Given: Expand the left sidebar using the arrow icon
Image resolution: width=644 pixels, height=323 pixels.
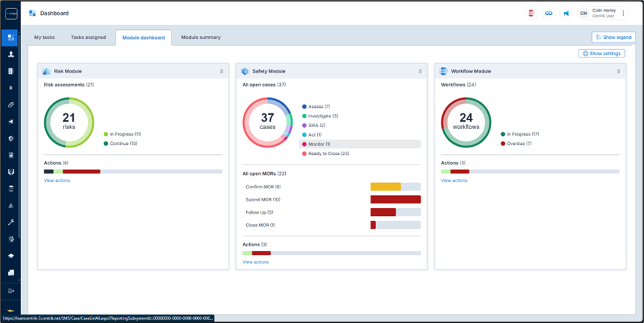Looking at the screenshot, I should tap(11, 291).
